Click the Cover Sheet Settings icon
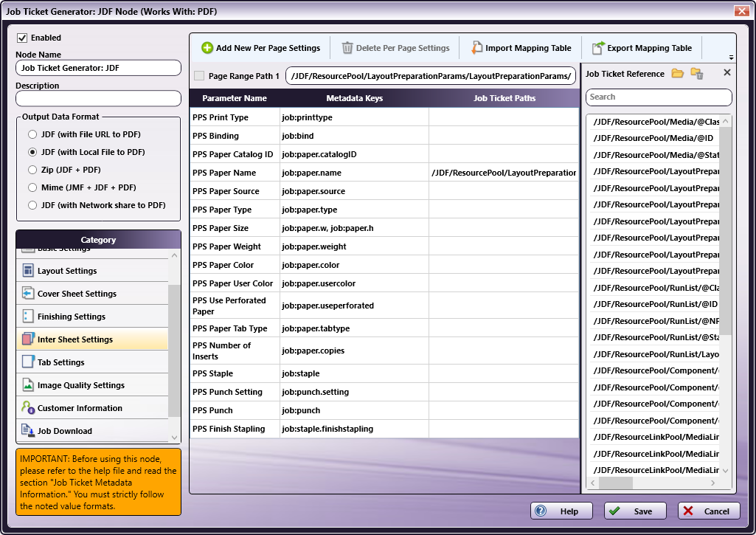The image size is (756, 535). 28,293
